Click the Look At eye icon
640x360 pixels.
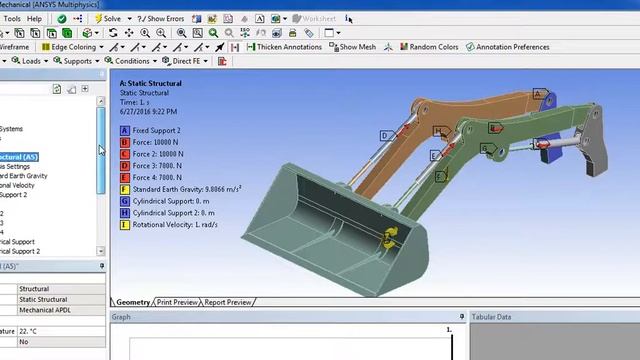(x=277, y=33)
